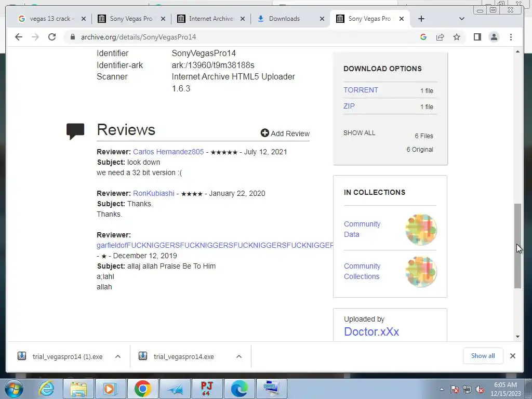Click the Identifier value SonyVegasPro14
The width and height of the screenshot is (532, 399).
(204, 54)
